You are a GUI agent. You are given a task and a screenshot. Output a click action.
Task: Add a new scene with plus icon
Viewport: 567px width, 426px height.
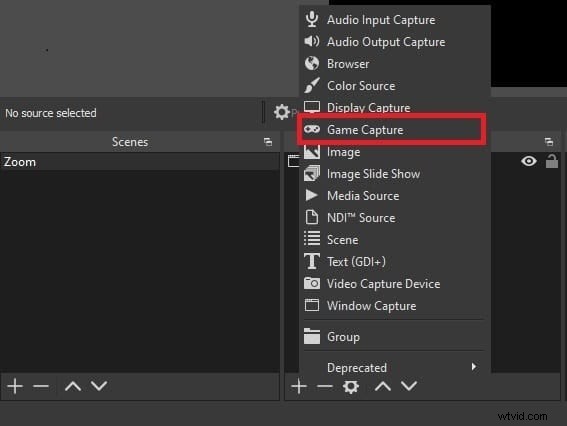coord(15,386)
